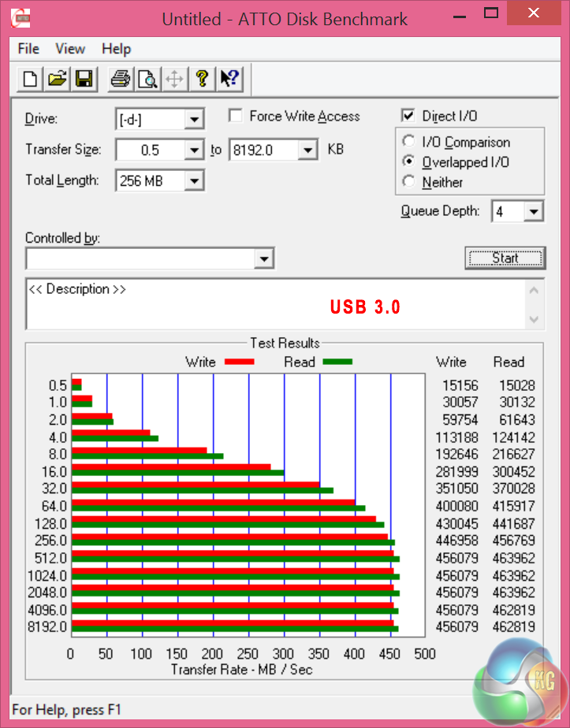The width and height of the screenshot is (570, 728).
Task: Select the Neither radio button
Action: tap(408, 181)
